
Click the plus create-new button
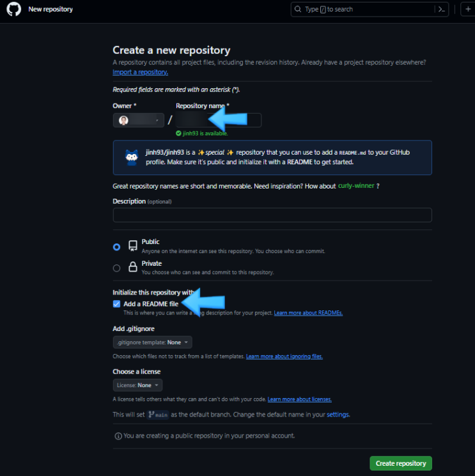[468, 9]
